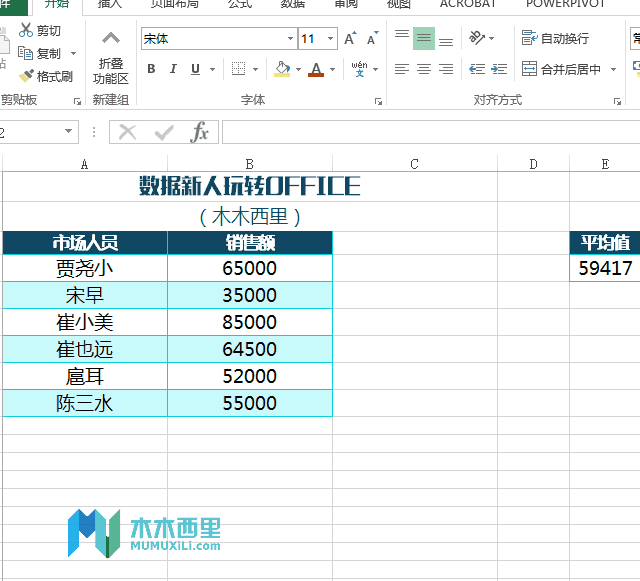The image size is (640, 581).
Task: Click Wrap Text (自动换行) button
Action: pyautogui.click(x=555, y=38)
